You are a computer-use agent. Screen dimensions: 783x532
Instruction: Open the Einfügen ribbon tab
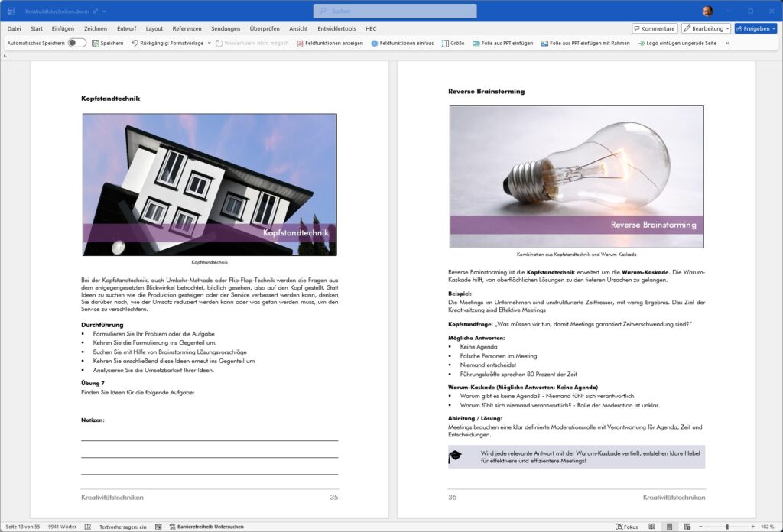pyautogui.click(x=63, y=28)
